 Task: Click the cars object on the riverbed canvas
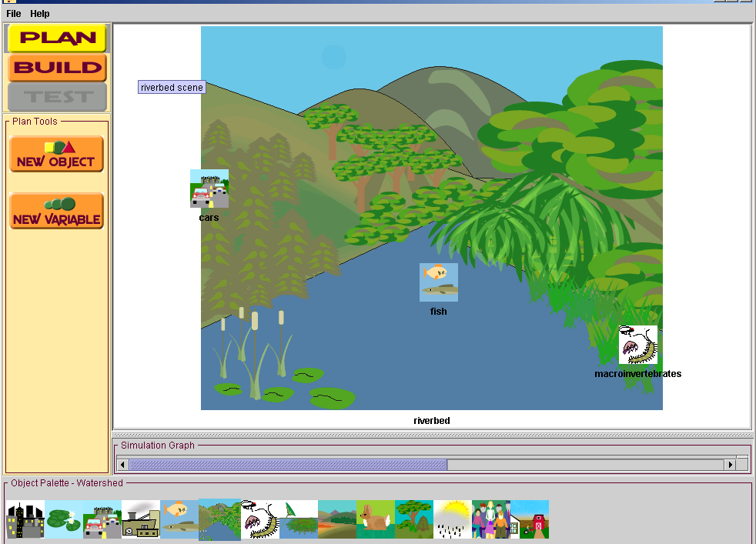coord(209,189)
